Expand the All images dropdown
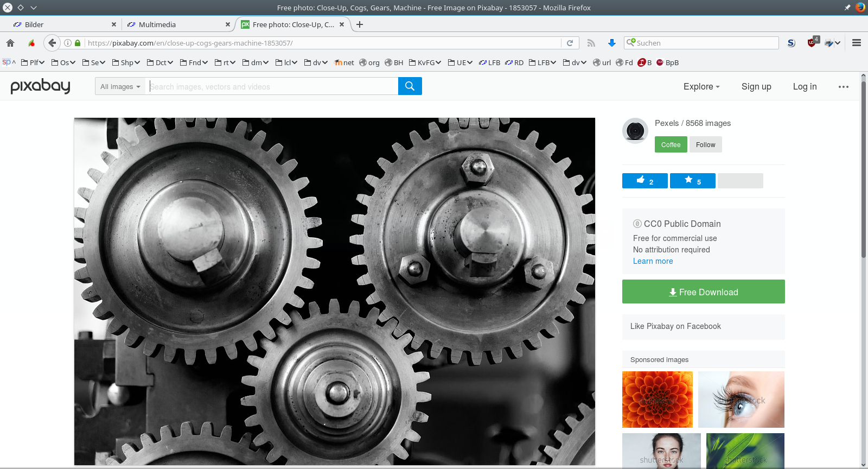 [x=120, y=86]
